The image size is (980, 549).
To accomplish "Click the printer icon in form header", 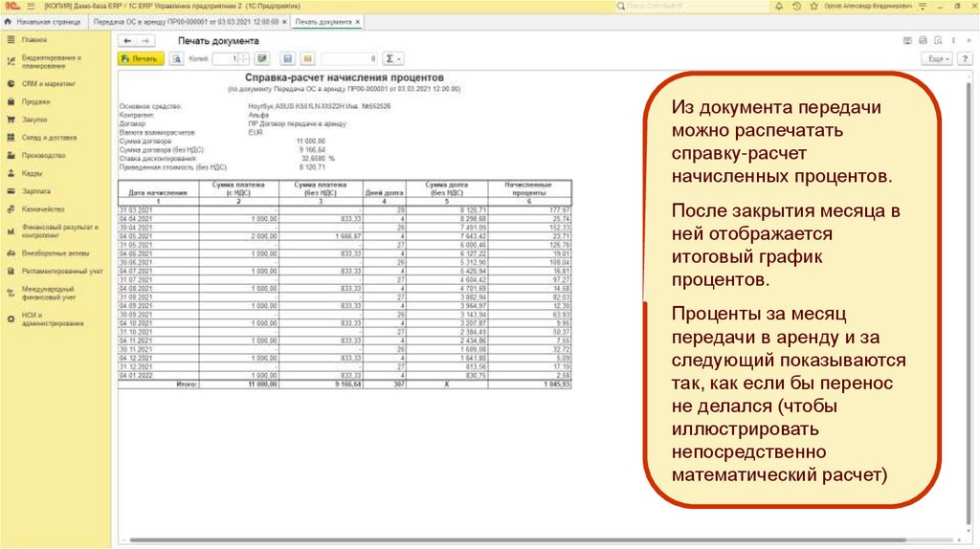I will tap(924, 40).
